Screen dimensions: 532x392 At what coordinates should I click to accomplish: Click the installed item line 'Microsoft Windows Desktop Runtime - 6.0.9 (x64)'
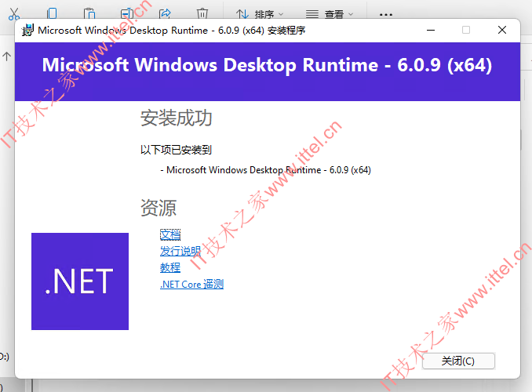point(266,170)
